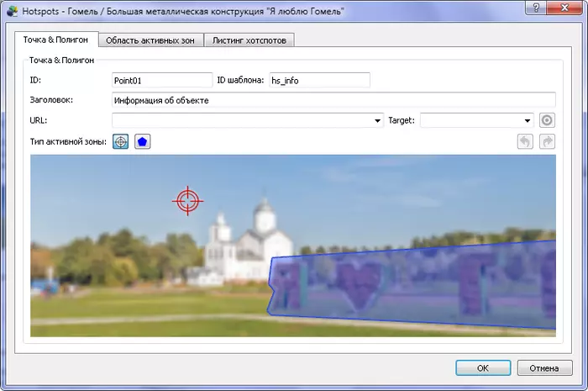This screenshot has width=588, height=391.
Task: Click the blue polygon hotspot area
Action: pyautogui.click(x=412, y=287)
